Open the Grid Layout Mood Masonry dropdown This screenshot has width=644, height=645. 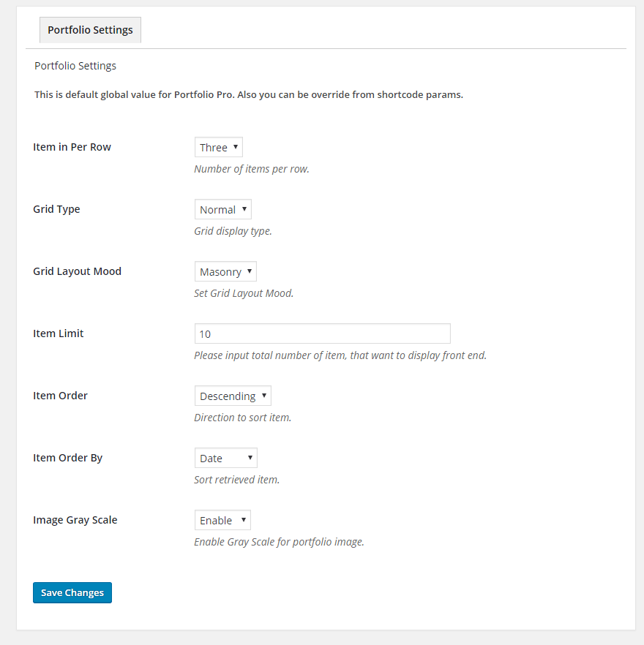point(225,272)
